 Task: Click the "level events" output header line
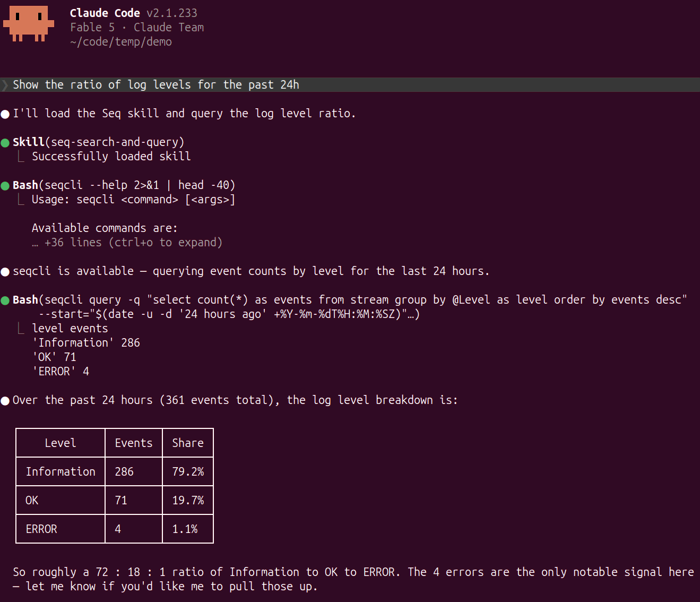[x=70, y=329]
